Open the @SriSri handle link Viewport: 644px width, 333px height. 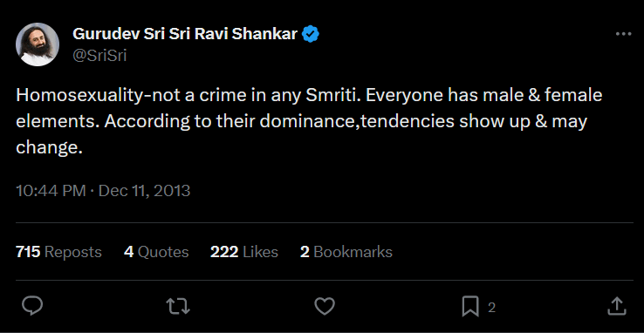click(99, 56)
